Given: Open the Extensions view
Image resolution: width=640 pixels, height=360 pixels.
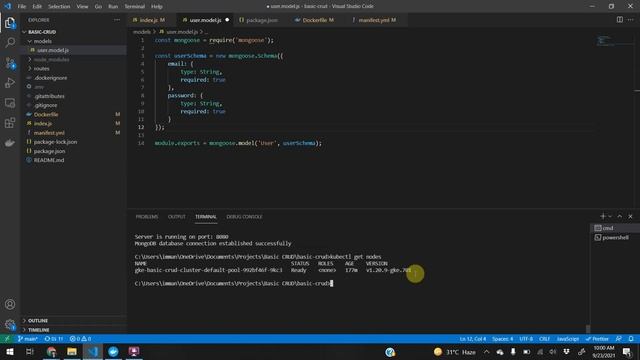Looking at the screenshot, I should [x=10, y=123].
